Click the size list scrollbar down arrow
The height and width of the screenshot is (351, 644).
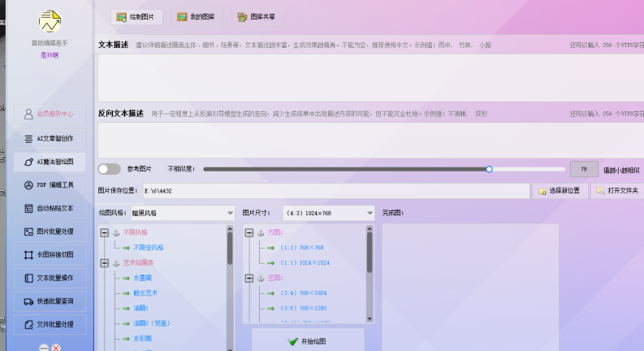[370, 319]
